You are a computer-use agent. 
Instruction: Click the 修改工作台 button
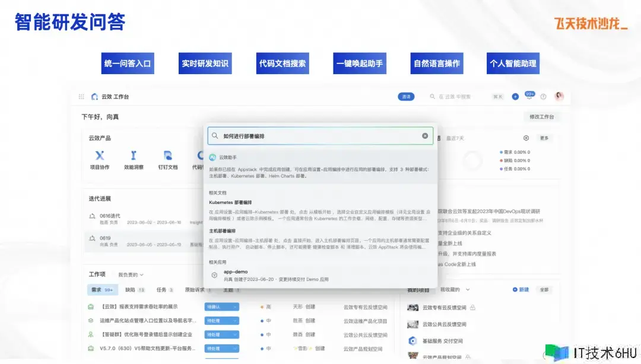click(541, 117)
